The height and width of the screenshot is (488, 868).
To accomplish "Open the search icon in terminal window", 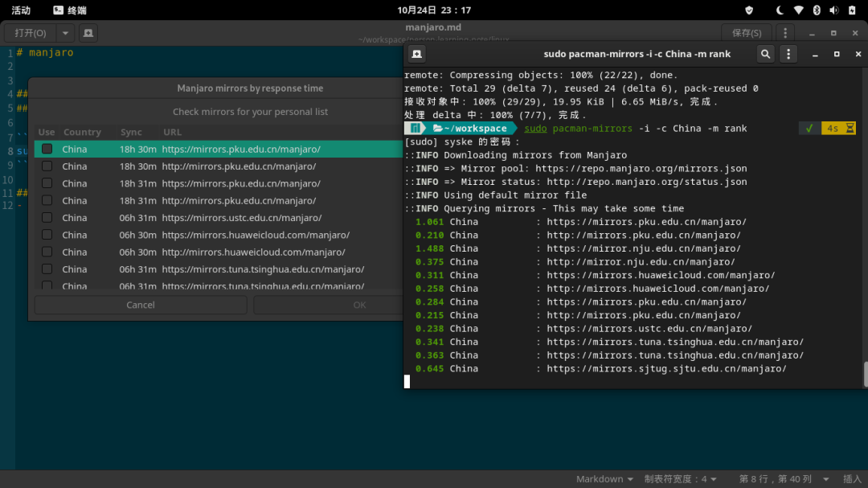I will pos(765,54).
